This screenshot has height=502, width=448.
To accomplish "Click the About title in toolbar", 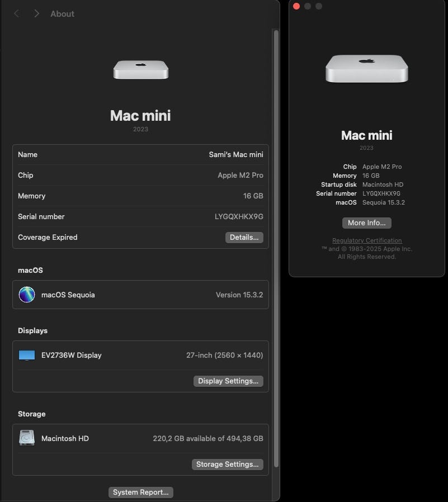I will point(63,14).
